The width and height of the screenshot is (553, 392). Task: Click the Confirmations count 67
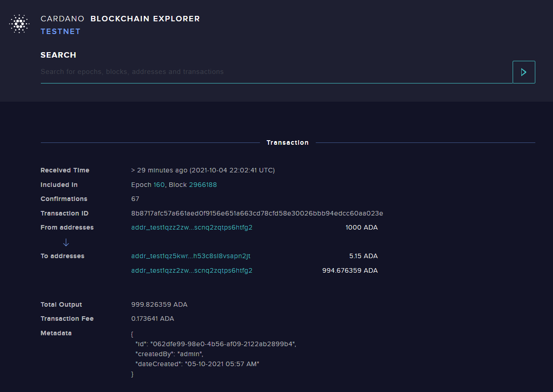pos(135,199)
